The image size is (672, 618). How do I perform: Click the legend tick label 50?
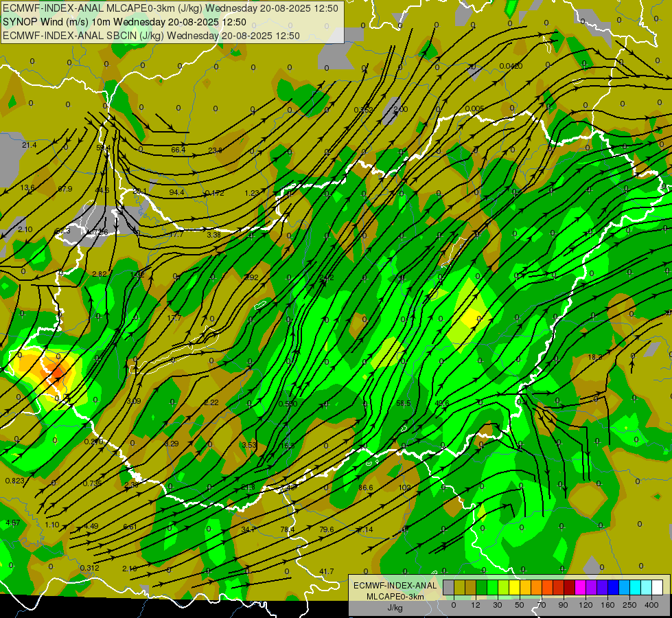click(x=520, y=605)
